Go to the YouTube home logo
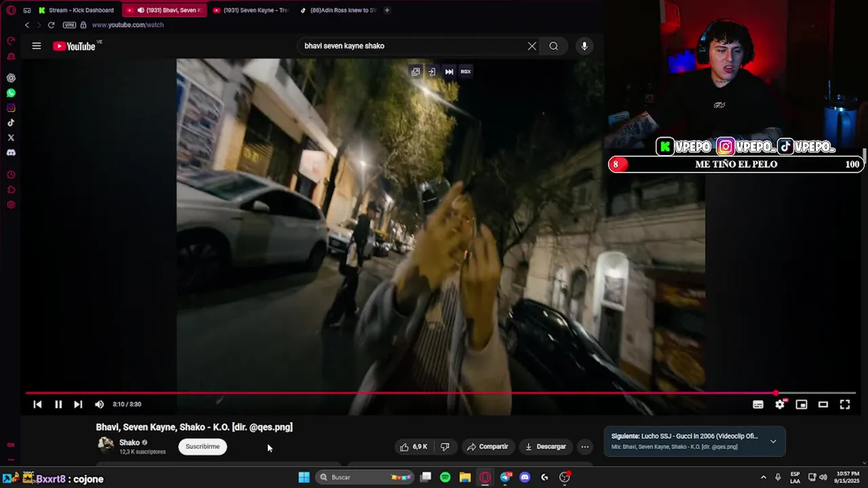 coord(74,46)
